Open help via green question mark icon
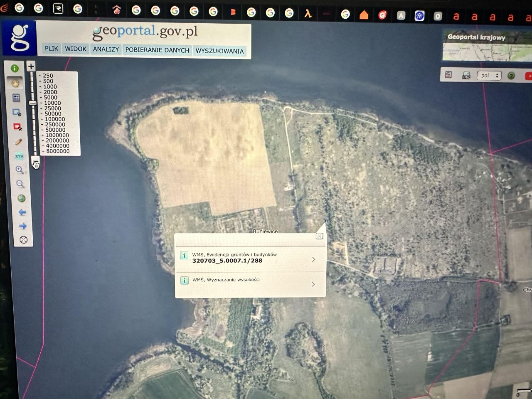Viewport: 532px width, 399px height. click(511, 76)
